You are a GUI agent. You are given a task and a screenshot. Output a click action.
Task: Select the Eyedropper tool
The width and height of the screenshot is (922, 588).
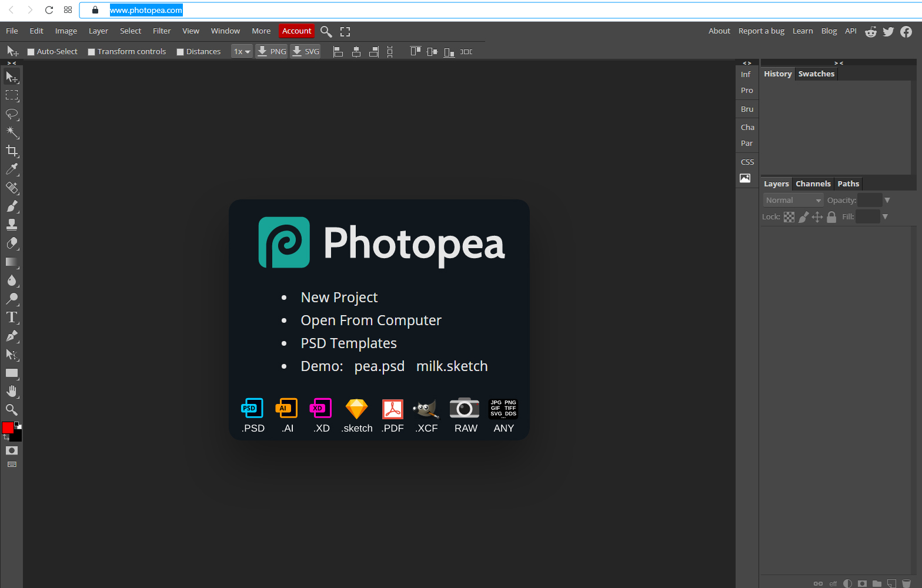[12, 169]
